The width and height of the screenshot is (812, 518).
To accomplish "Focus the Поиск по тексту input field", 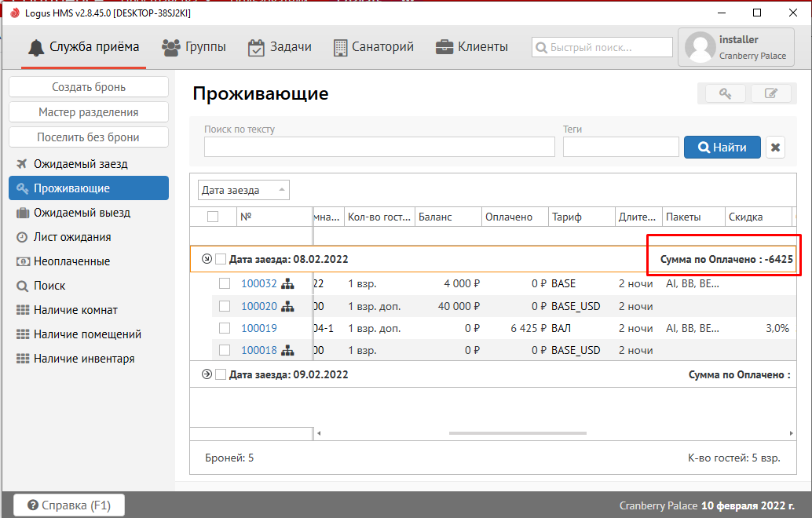I will [x=379, y=147].
